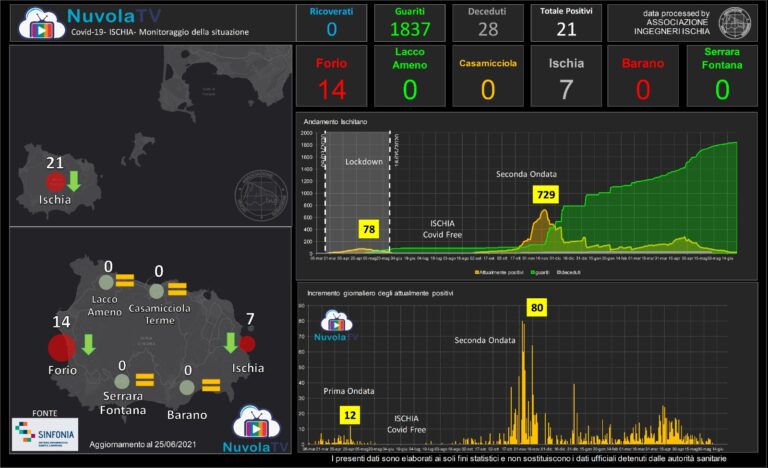Select the Ricoverati counter tile
Viewport: 768px width, 468px height.
pyautogui.click(x=331, y=23)
